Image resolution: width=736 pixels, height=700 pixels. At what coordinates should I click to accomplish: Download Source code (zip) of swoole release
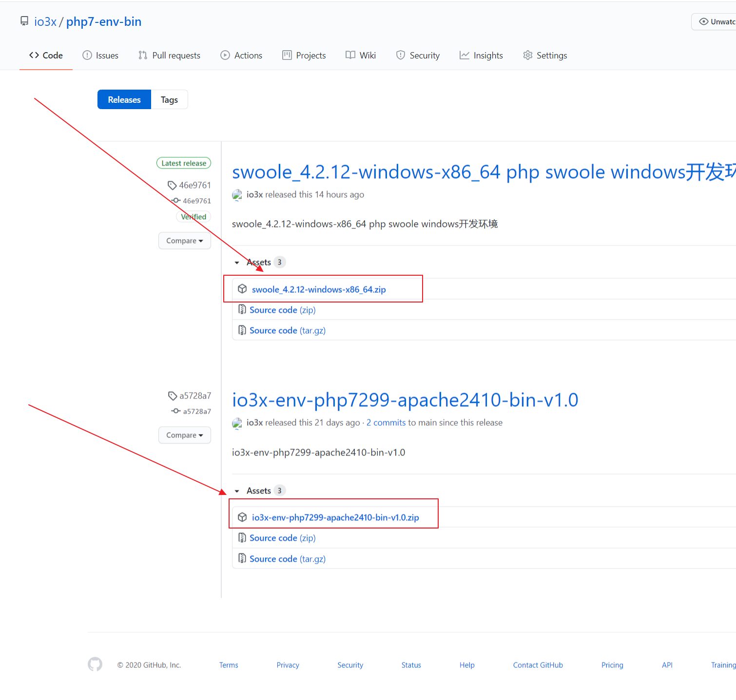click(x=283, y=310)
